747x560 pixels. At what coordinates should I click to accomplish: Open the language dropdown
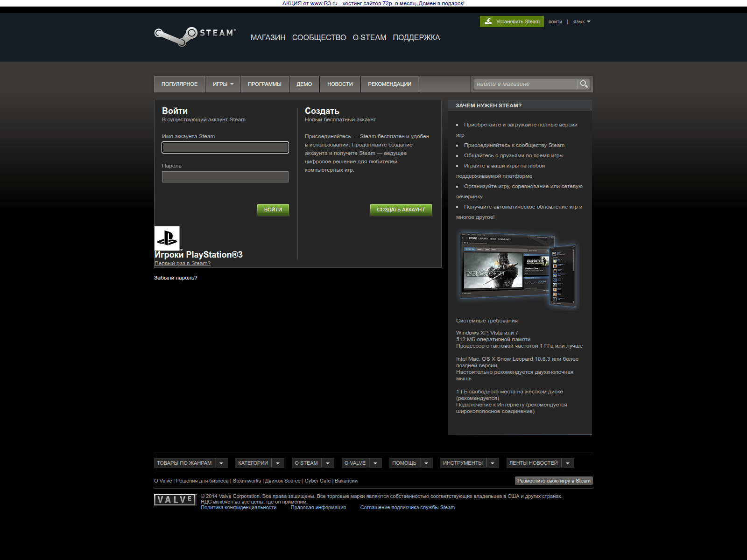click(x=582, y=22)
